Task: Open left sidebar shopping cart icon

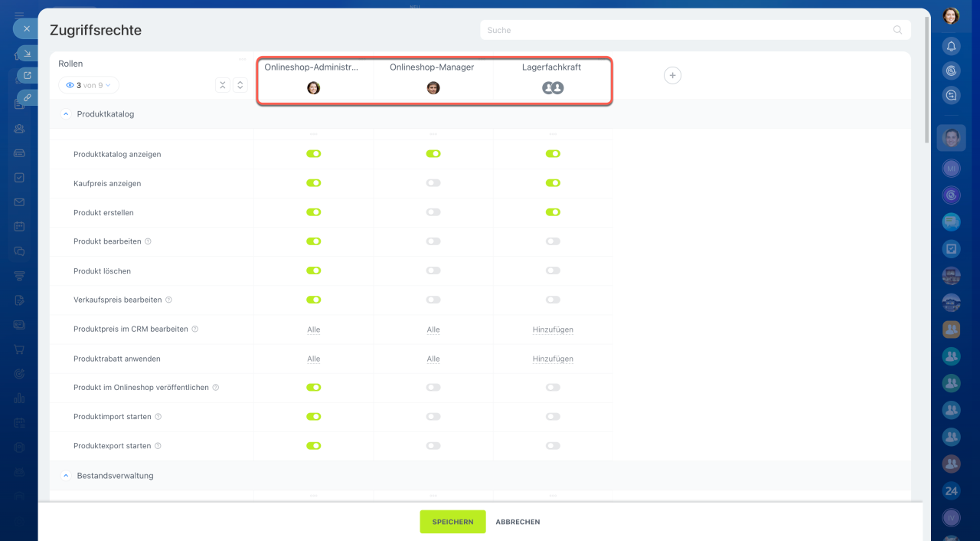Action: [19, 349]
